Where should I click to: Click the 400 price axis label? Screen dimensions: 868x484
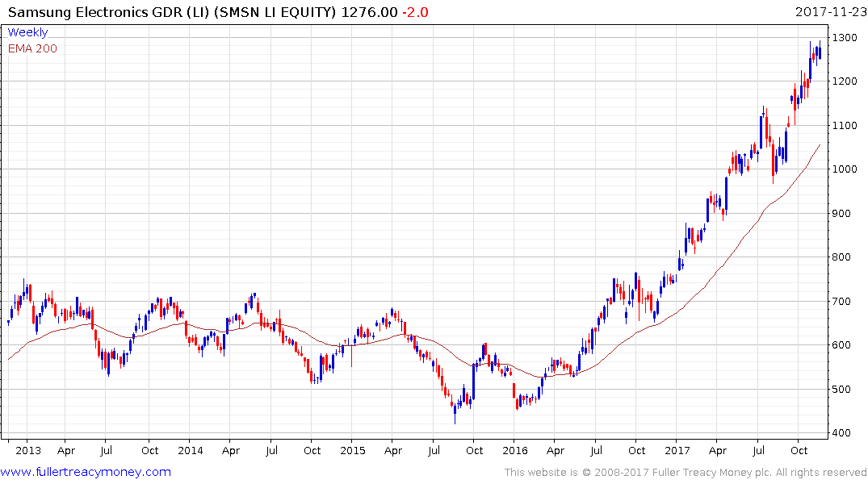[x=842, y=433]
